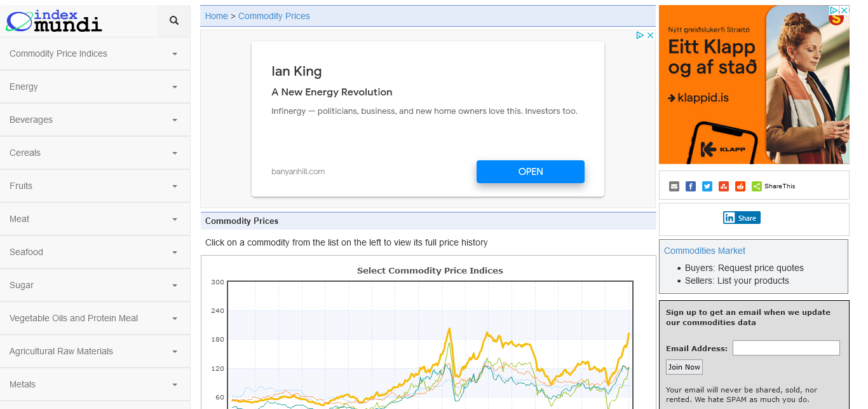Open the Vegetable Oils and Protein Meal menu
Viewport: 868px width, 409px height.
click(95, 318)
